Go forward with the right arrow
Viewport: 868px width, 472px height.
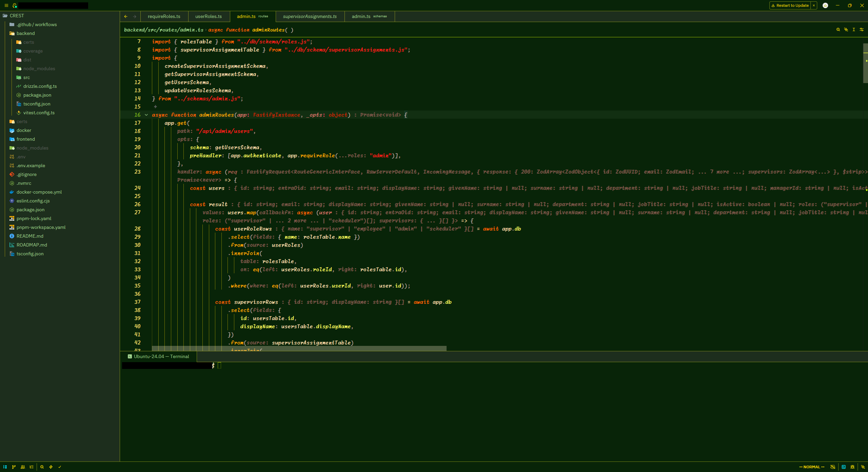pos(135,16)
